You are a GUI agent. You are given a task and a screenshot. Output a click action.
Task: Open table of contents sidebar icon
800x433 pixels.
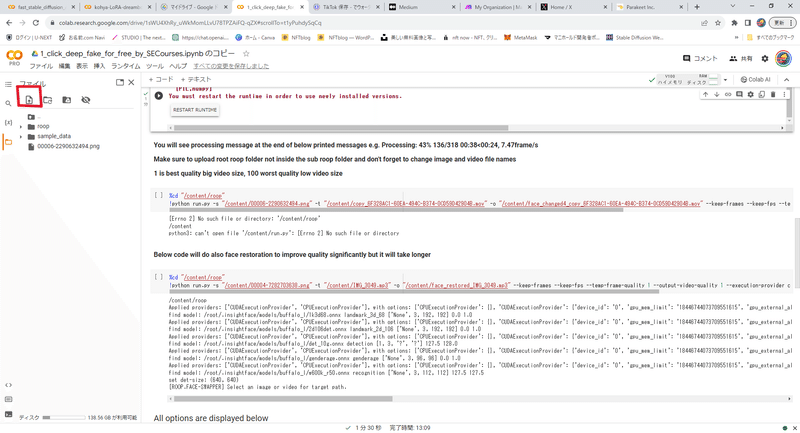click(8, 84)
